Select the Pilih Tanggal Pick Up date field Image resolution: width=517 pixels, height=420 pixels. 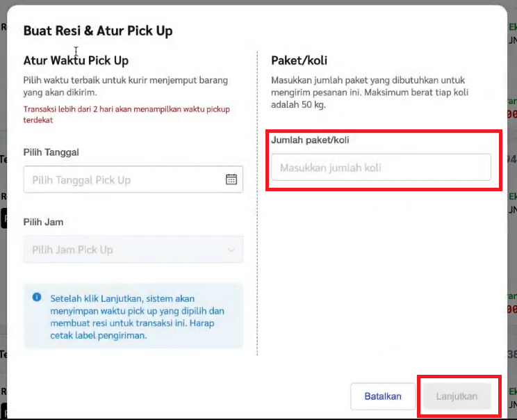[x=133, y=179]
